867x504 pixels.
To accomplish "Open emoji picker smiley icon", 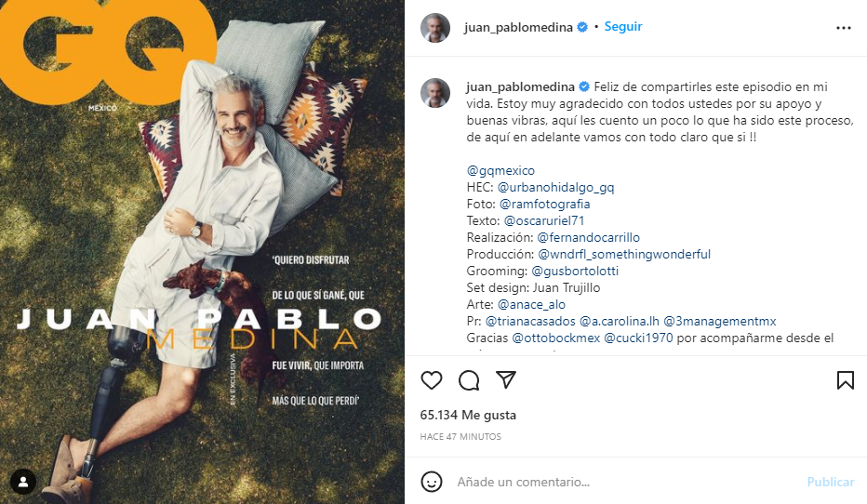I will point(432,482).
